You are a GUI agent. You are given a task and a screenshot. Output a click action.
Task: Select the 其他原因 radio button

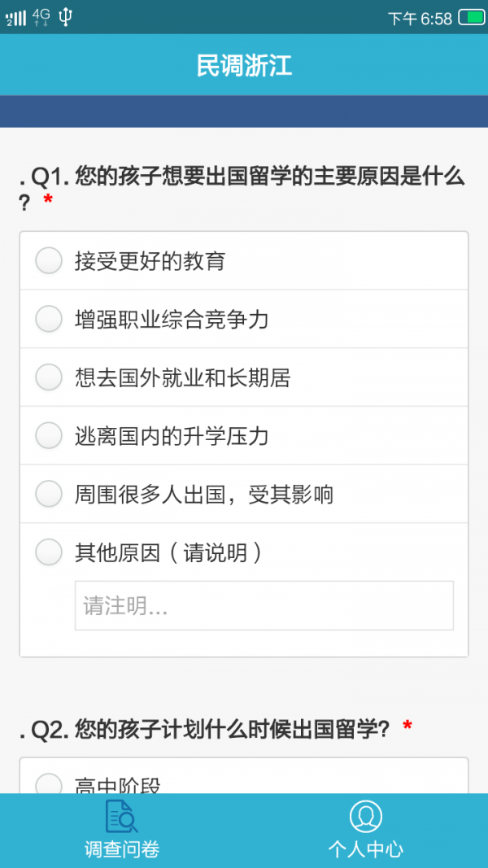coord(48,552)
